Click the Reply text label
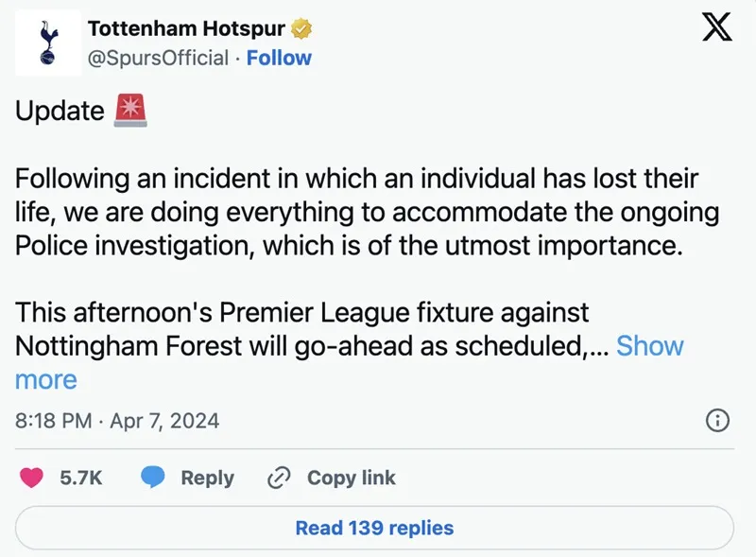This screenshot has height=557, width=756. pyautogui.click(x=207, y=478)
